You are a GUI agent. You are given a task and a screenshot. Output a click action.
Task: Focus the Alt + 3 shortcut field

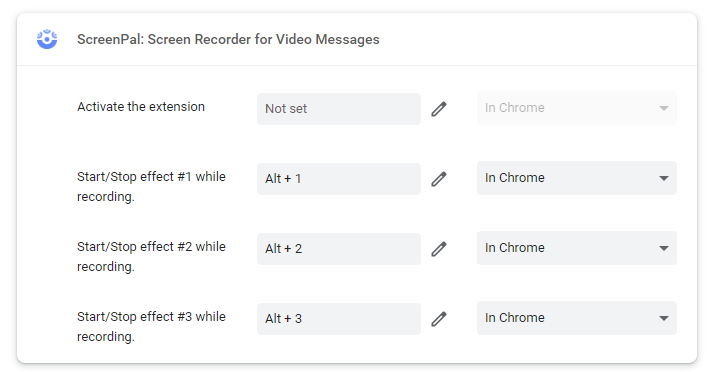click(x=339, y=319)
